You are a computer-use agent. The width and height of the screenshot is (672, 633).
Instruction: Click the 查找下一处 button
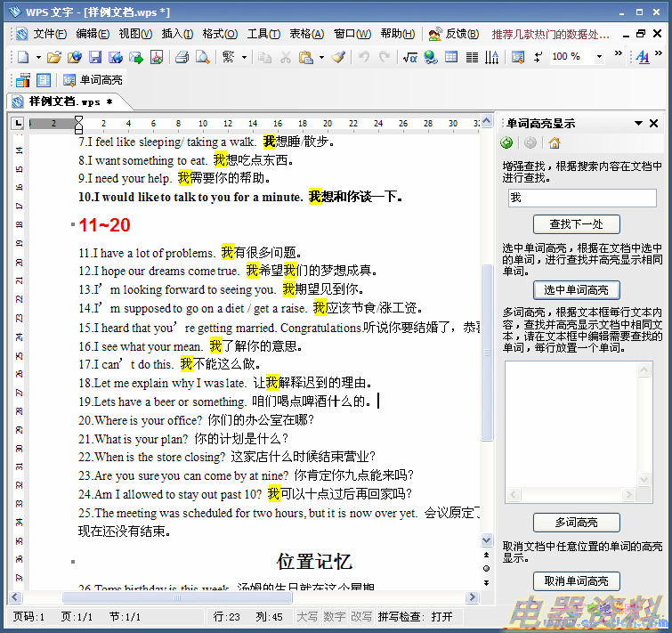point(576,224)
